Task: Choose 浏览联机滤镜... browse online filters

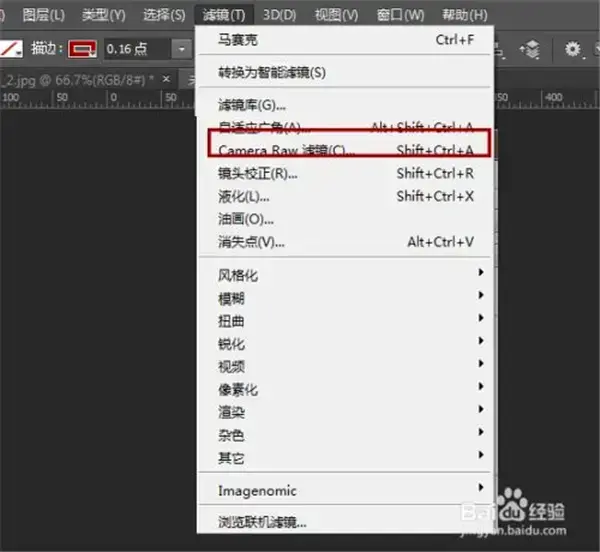Action: point(345,522)
